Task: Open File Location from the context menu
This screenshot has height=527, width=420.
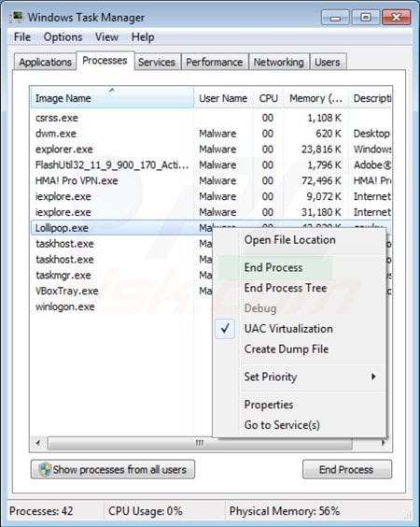Action: coord(289,240)
